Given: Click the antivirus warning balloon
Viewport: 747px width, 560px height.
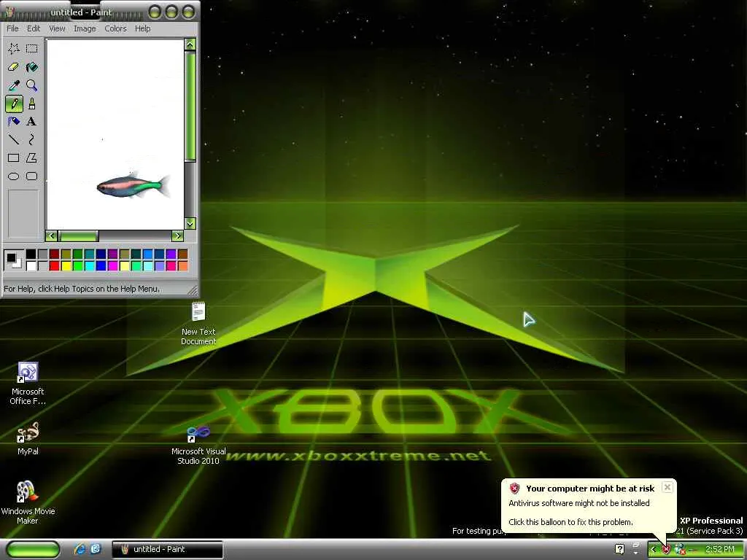Looking at the screenshot, I should click(589, 507).
